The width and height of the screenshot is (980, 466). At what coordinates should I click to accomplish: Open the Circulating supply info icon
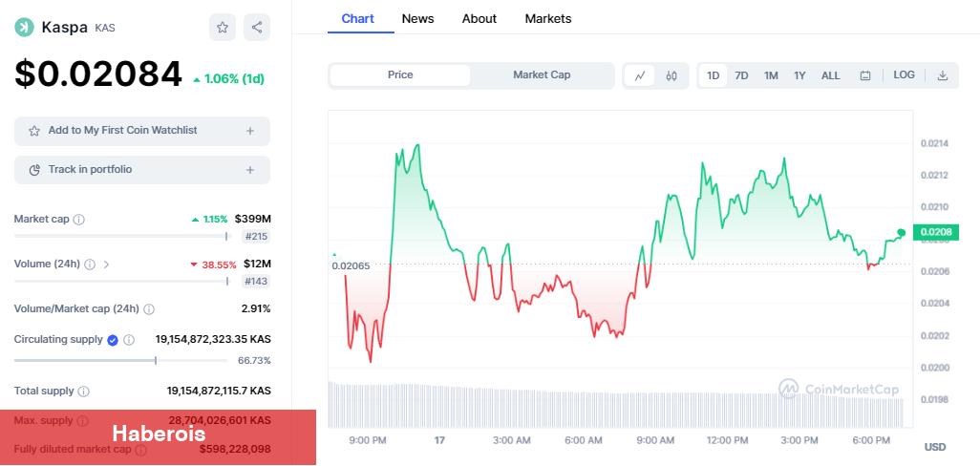(x=129, y=340)
